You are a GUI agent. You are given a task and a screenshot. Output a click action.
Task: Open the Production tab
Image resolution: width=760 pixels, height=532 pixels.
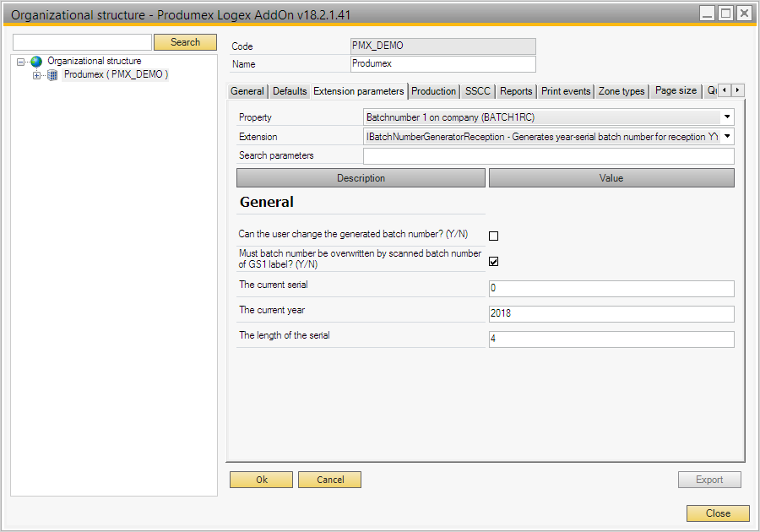tap(433, 91)
